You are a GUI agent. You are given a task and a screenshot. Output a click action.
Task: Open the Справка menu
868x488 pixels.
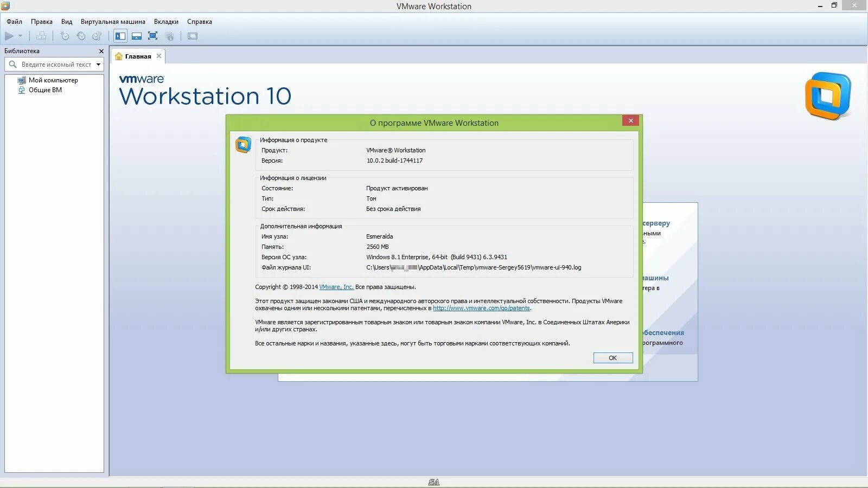point(200,22)
